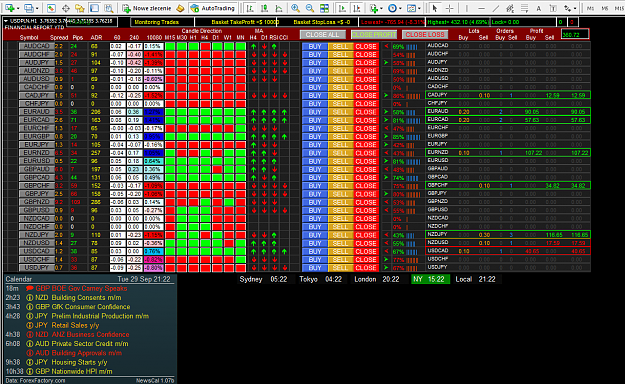Click SELL on the EURAUD row
The height and width of the screenshot is (384, 625).
pyautogui.click(x=340, y=112)
